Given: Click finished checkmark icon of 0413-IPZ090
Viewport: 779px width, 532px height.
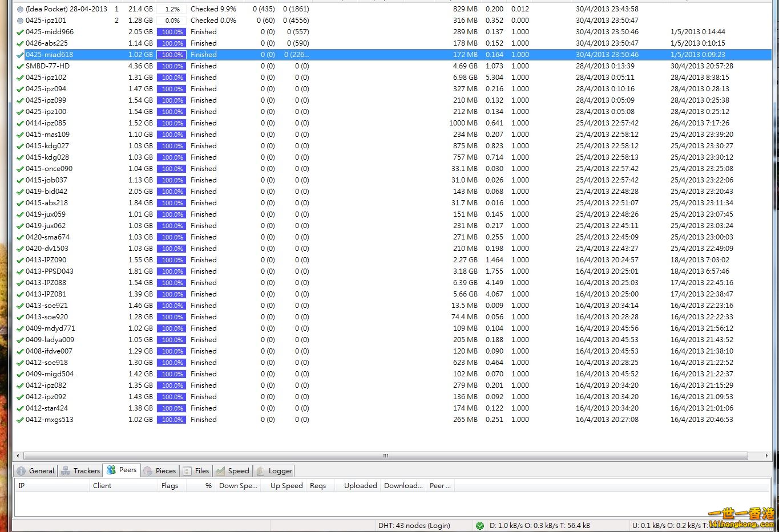Looking at the screenshot, I should (x=21, y=260).
